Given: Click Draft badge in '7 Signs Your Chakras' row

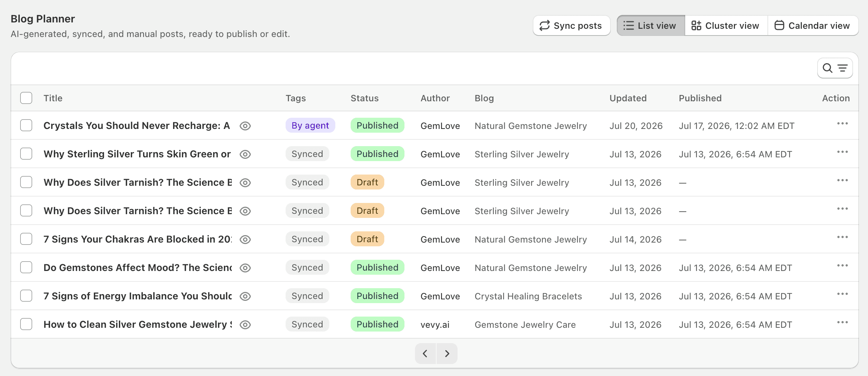Looking at the screenshot, I should (x=367, y=239).
